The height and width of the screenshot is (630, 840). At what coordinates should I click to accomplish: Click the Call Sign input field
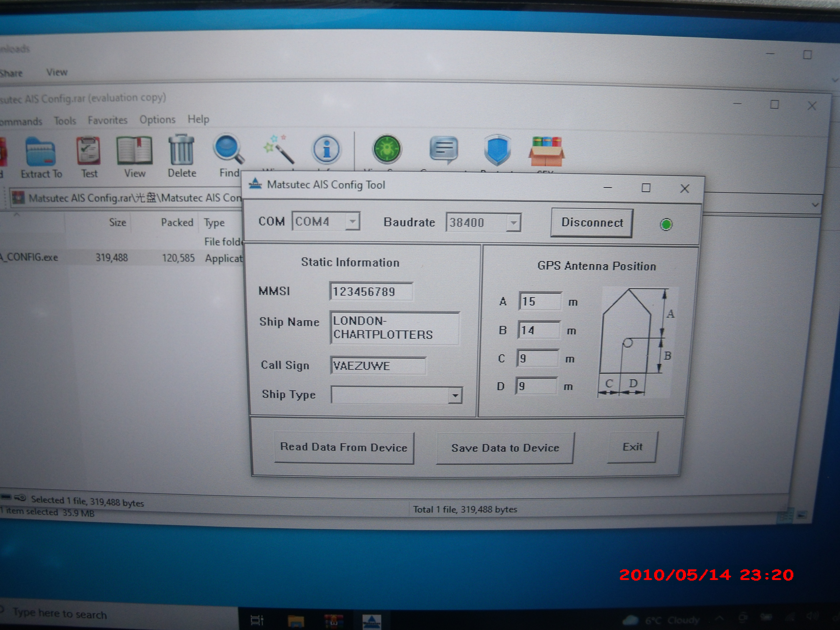click(378, 365)
